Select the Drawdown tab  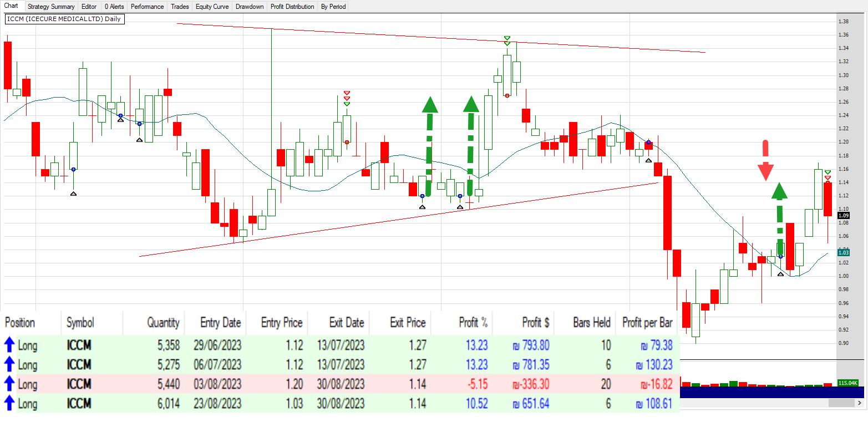tap(250, 7)
